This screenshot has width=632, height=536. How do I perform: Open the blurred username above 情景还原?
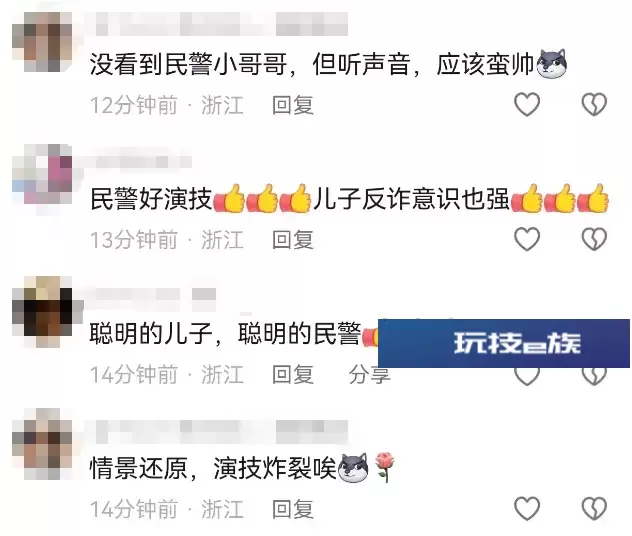click(x=222, y=432)
